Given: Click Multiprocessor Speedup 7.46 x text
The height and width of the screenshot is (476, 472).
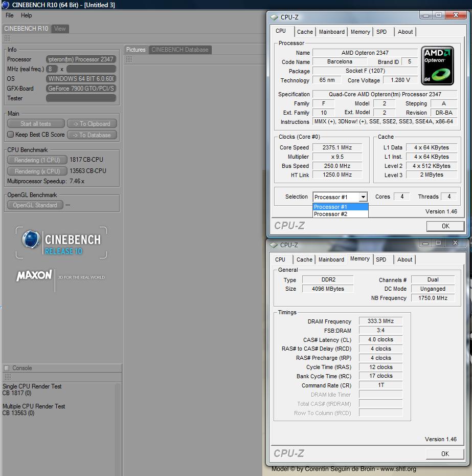Looking at the screenshot, I should (x=46, y=181).
